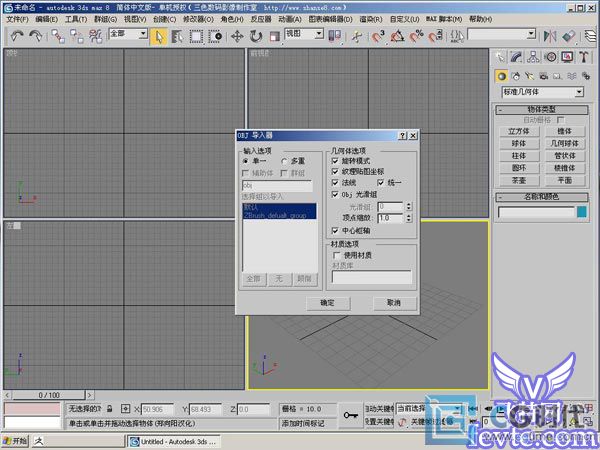Toggle the 法线 checkbox
Image resolution: width=600 pixels, height=450 pixels.
tap(335, 183)
